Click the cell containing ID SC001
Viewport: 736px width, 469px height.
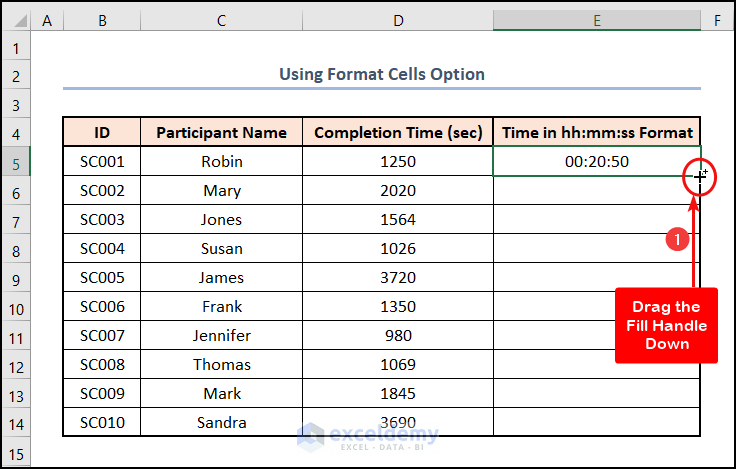pos(102,161)
